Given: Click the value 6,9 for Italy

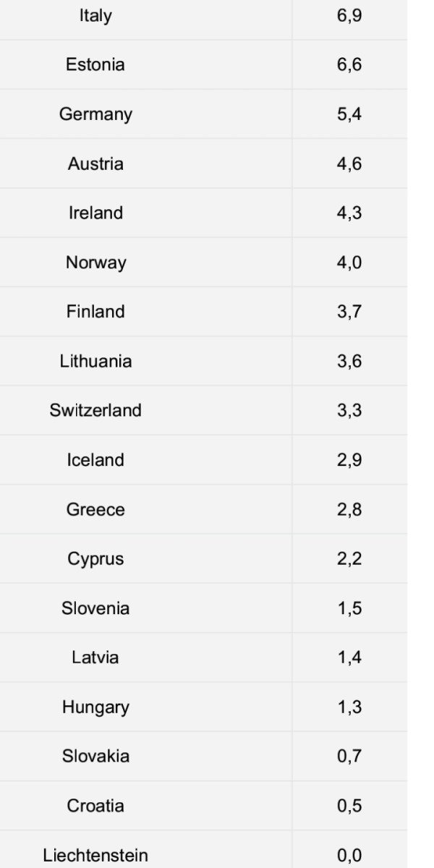Looking at the screenshot, I should tap(349, 15).
